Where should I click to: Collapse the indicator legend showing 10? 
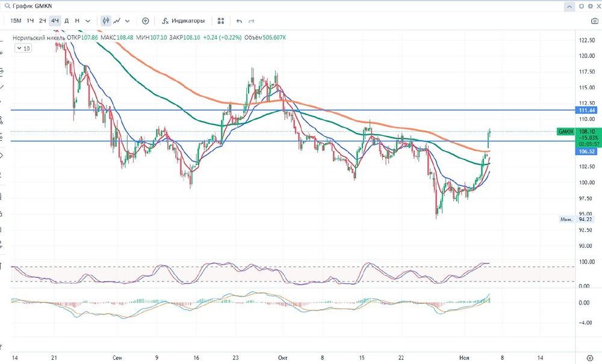click(23, 48)
